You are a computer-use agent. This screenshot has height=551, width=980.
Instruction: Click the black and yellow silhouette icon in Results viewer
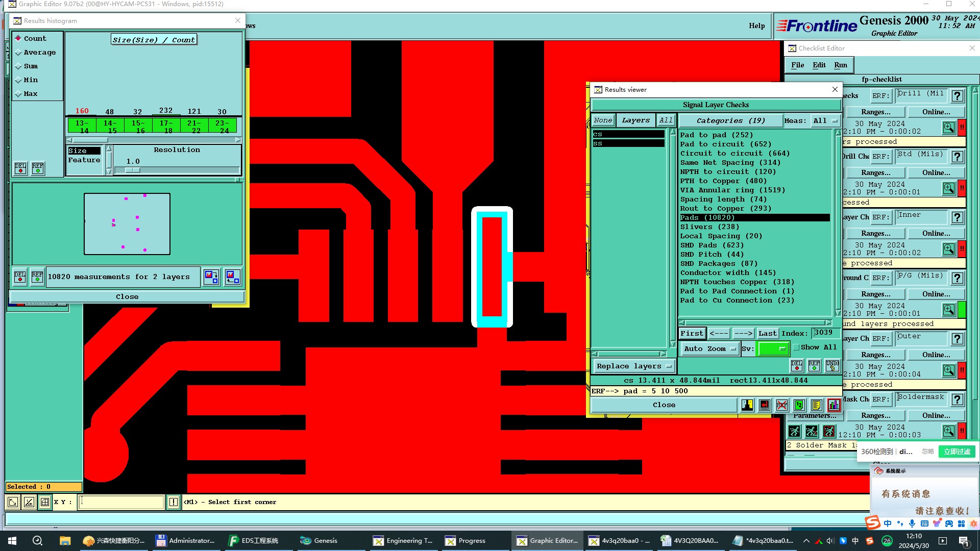click(x=747, y=405)
